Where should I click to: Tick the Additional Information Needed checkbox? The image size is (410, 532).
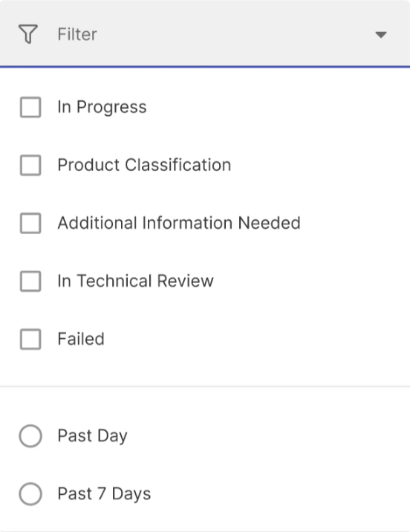30,223
